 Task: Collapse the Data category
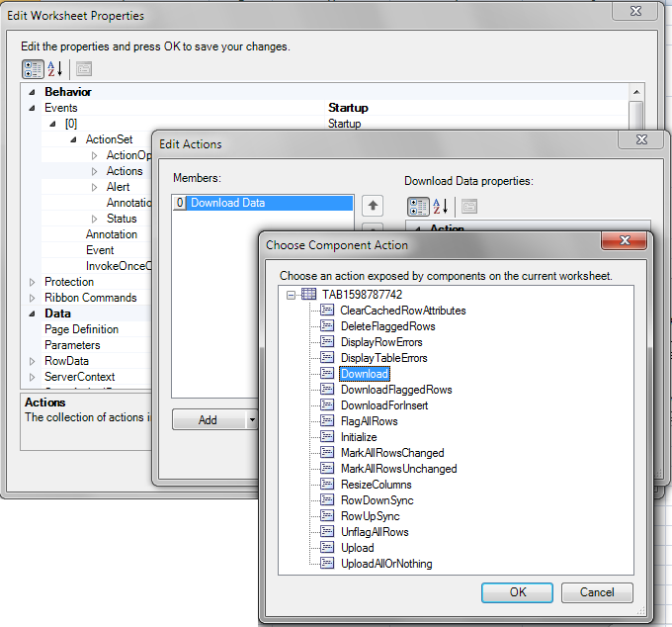(33, 313)
